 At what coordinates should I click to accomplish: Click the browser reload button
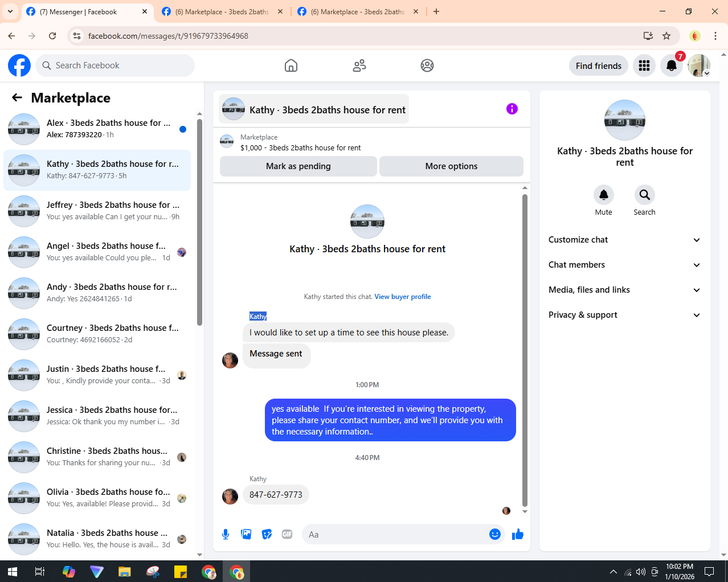pos(52,36)
